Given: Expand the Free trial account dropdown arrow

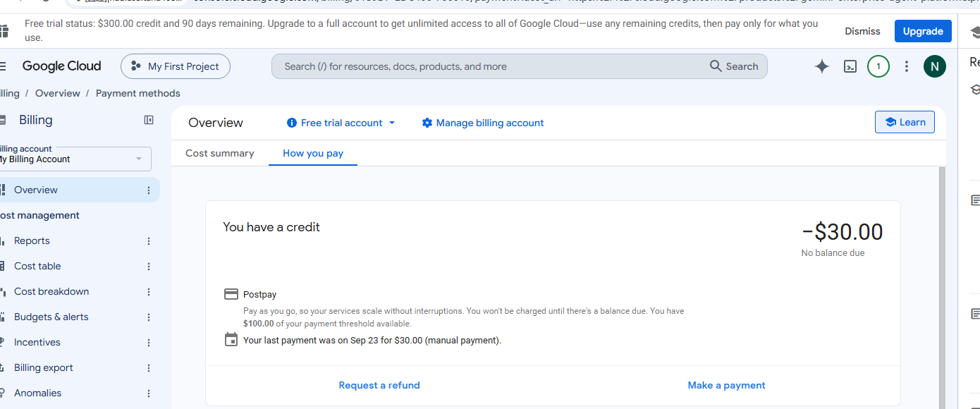Looking at the screenshot, I should pyautogui.click(x=392, y=123).
